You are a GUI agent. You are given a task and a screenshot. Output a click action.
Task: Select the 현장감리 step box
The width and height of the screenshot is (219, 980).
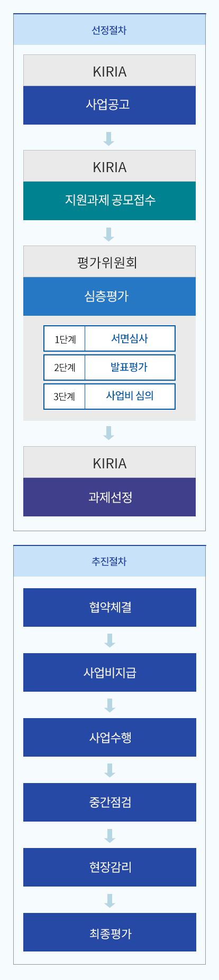pos(109,867)
